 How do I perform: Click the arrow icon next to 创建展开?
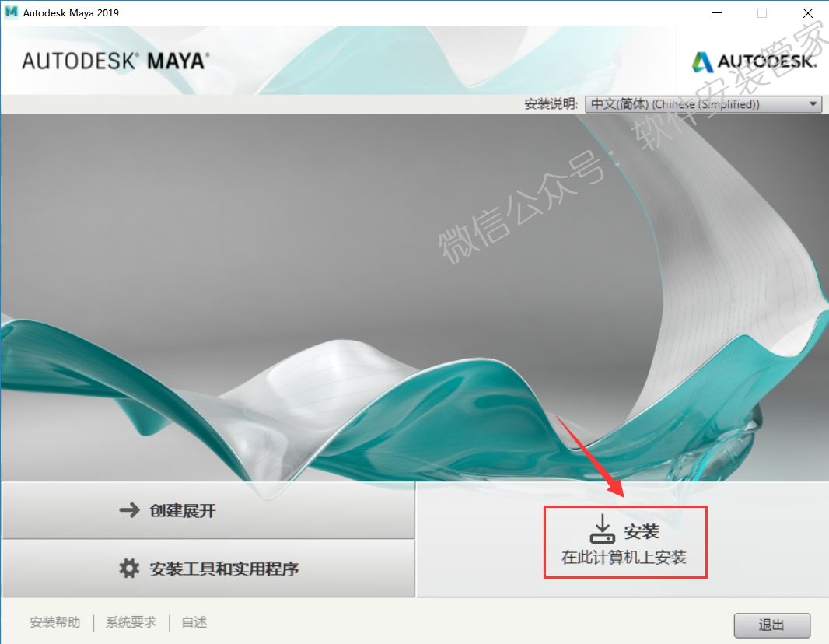[x=129, y=510]
